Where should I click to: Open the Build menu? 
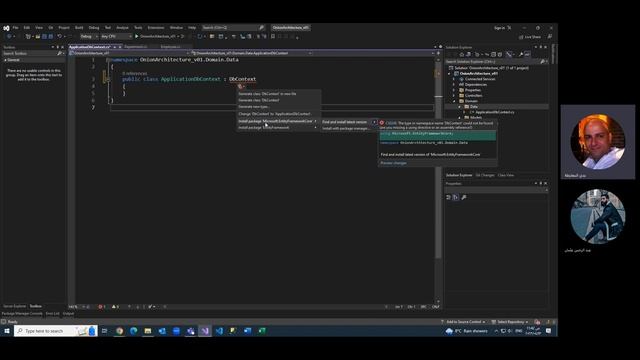point(79,28)
